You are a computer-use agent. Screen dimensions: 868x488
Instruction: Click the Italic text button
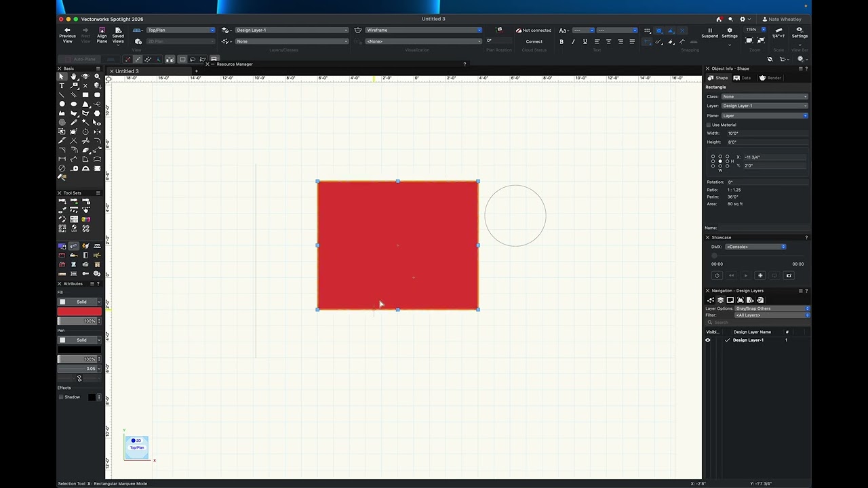573,41
